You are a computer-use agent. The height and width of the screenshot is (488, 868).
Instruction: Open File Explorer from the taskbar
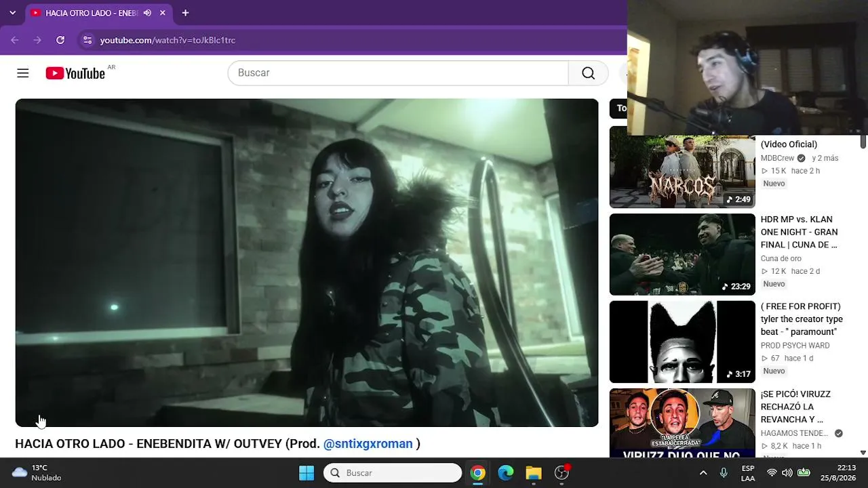coord(534,473)
